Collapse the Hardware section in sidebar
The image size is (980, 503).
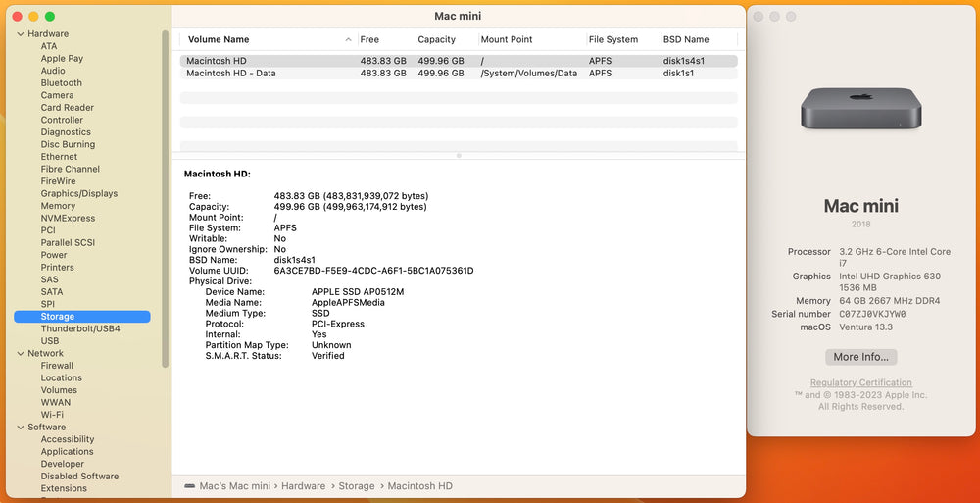tap(20, 34)
